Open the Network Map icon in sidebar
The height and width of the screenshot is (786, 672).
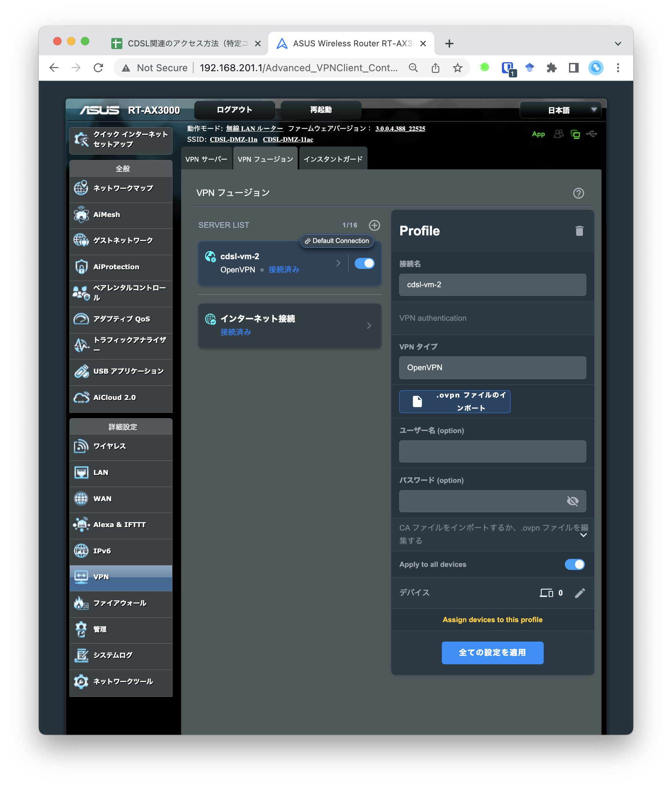click(x=81, y=188)
